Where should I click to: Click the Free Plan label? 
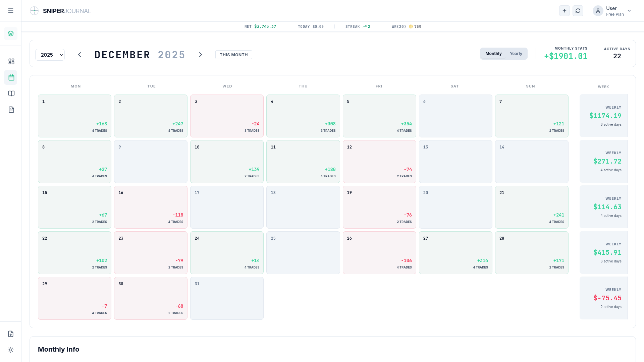click(x=615, y=14)
